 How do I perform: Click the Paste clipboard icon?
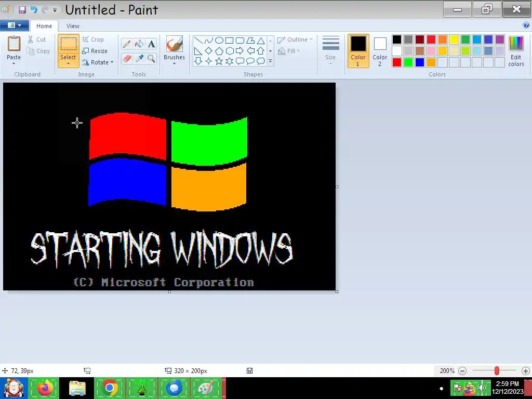point(14,44)
